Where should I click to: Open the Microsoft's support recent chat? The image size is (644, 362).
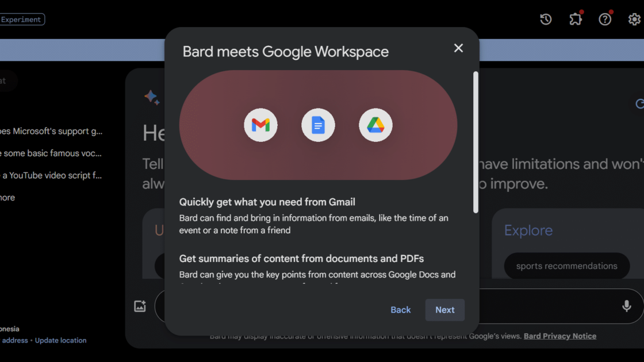point(51,132)
